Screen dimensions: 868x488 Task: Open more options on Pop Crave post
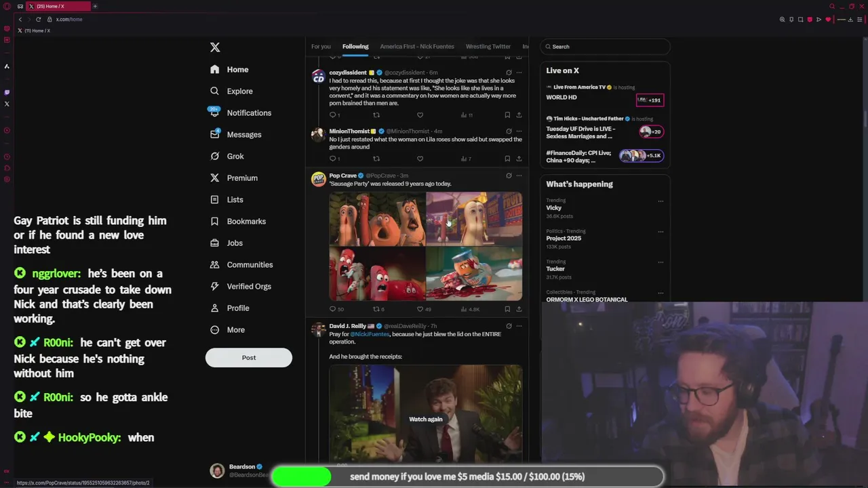coord(519,176)
